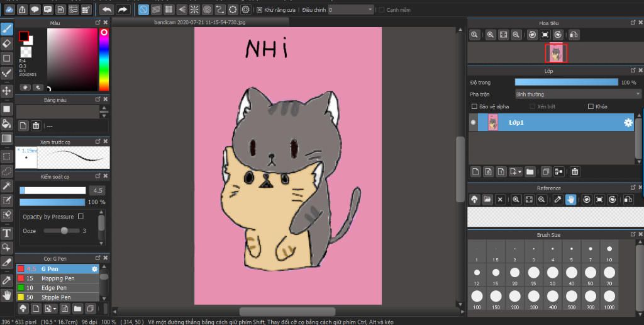
Task: Undock the Hoa tiêu navigator panel
Action: 633,23
